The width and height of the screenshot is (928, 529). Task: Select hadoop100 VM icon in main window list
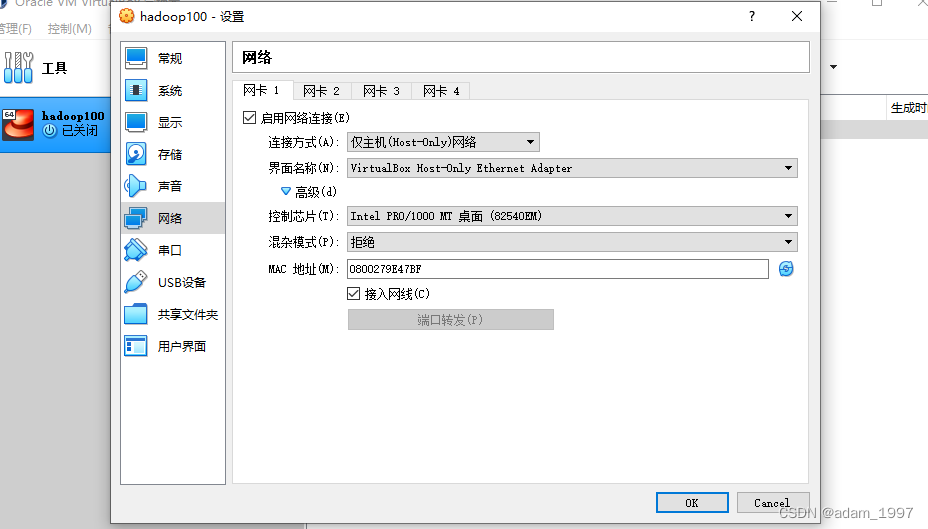point(18,124)
